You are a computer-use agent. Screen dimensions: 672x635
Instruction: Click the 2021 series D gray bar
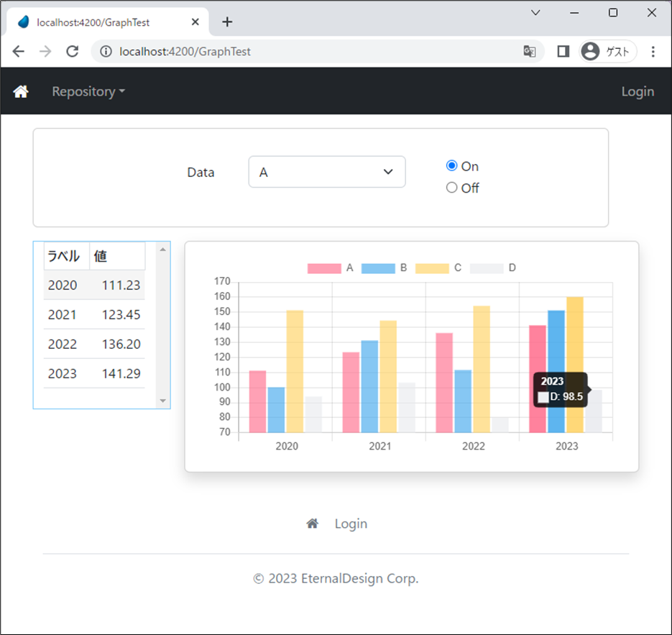(x=407, y=407)
